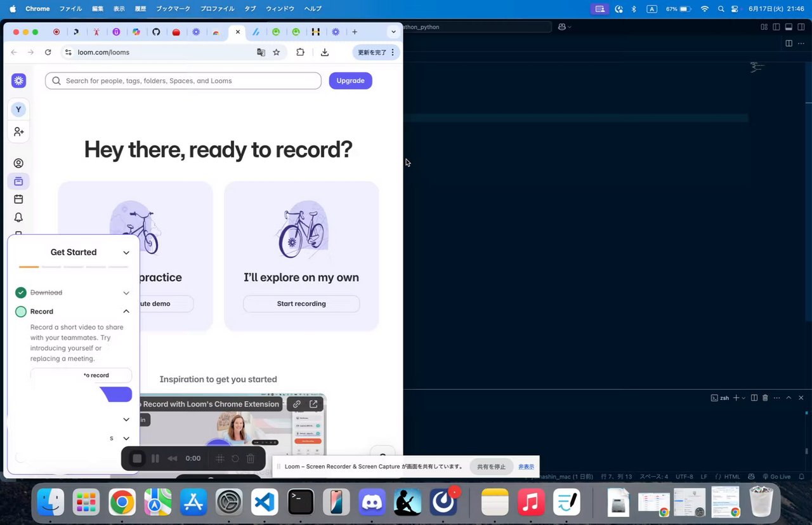Click Start recording button
The image size is (812, 525).
[301, 303]
